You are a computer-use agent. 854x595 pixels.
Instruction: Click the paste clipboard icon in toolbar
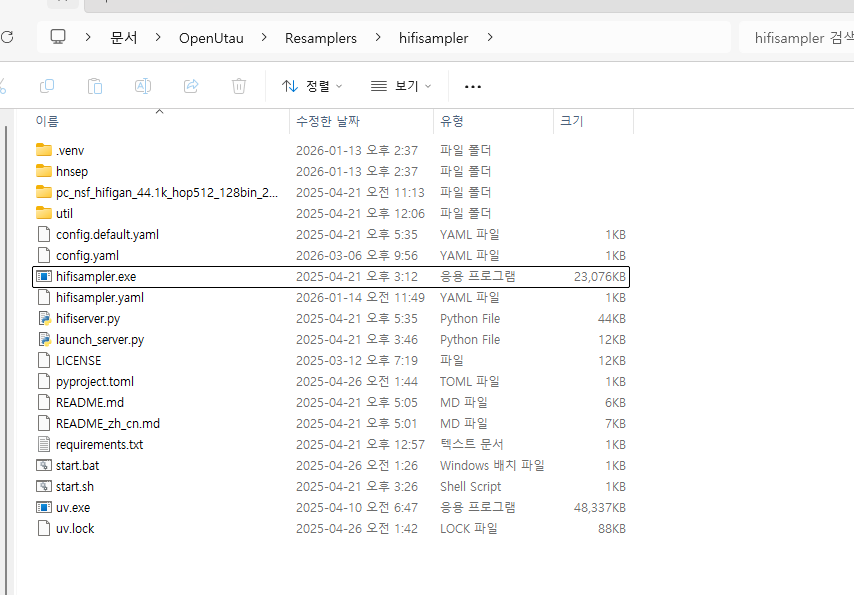pos(95,86)
